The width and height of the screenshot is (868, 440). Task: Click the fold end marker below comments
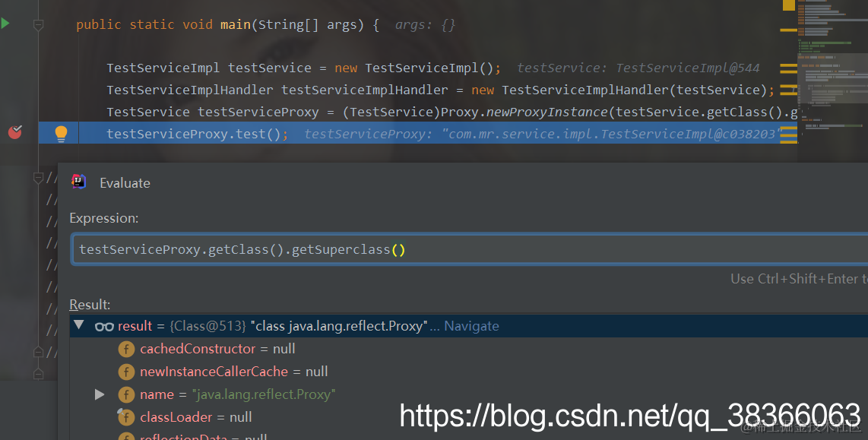pyautogui.click(x=38, y=374)
